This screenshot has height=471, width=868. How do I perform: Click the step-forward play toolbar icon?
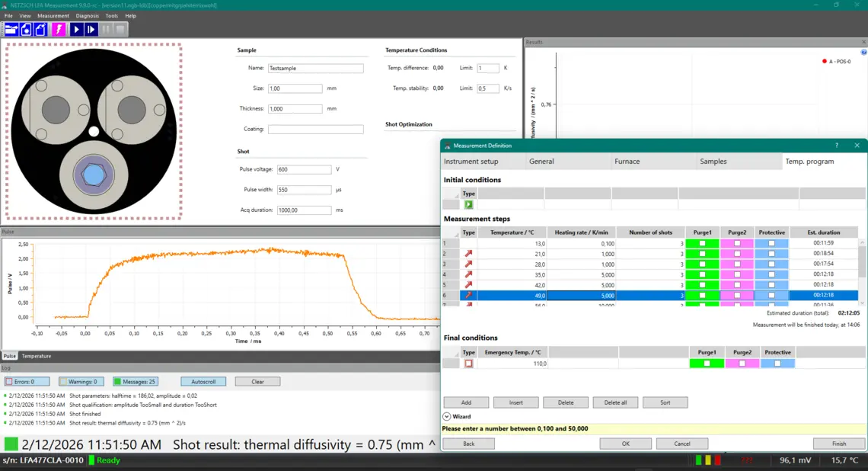pyautogui.click(x=91, y=30)
